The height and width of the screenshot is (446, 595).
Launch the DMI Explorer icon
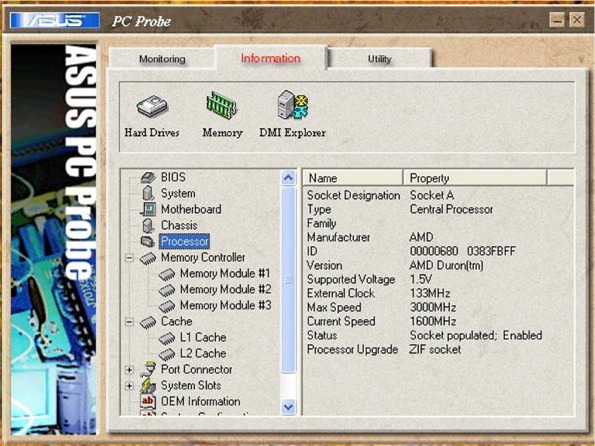pyautogui.click(x=292, y=105)
